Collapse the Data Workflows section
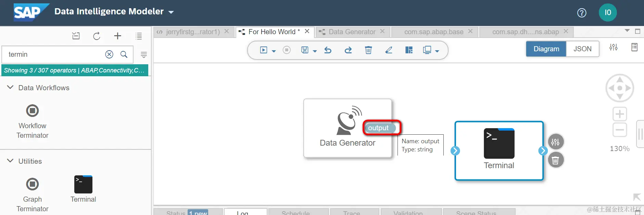 click(x=10, y=88)
